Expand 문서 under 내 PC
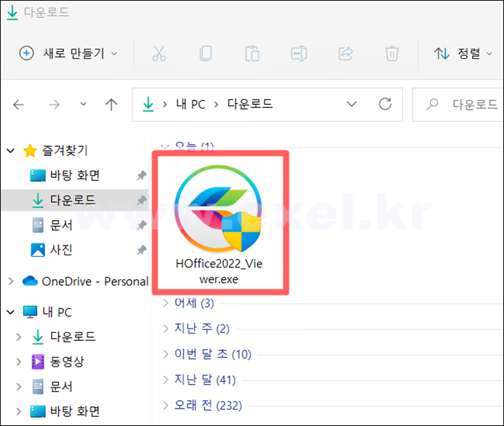 19,387
